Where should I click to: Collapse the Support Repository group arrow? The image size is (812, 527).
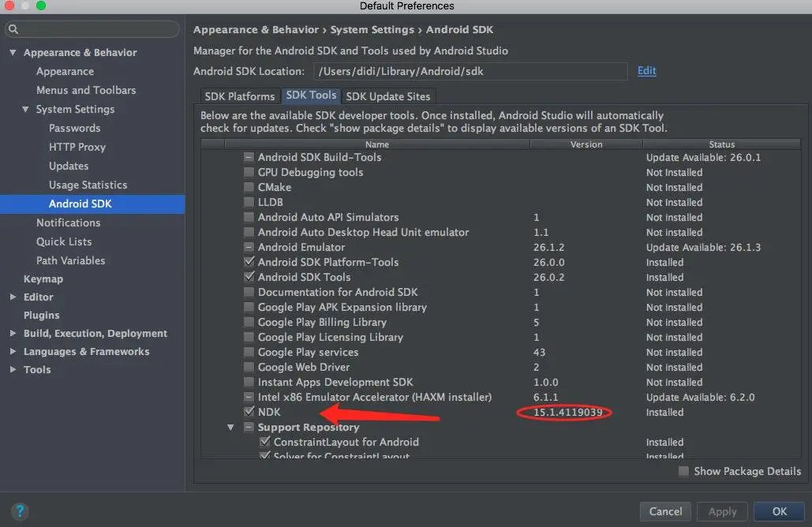coord(230,427)
